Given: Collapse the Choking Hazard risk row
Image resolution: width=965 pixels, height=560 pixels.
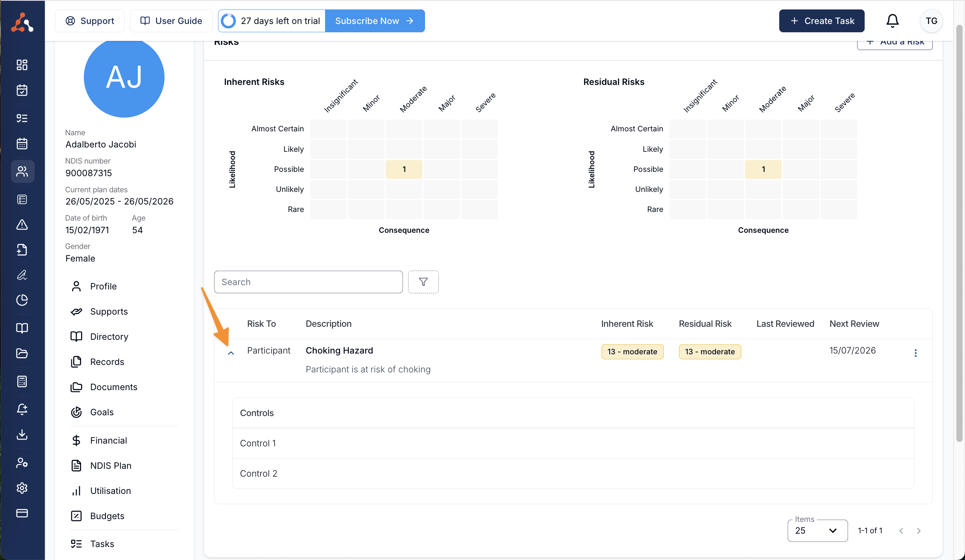Looking at the screenshot, I should click(x=231, y=353).
